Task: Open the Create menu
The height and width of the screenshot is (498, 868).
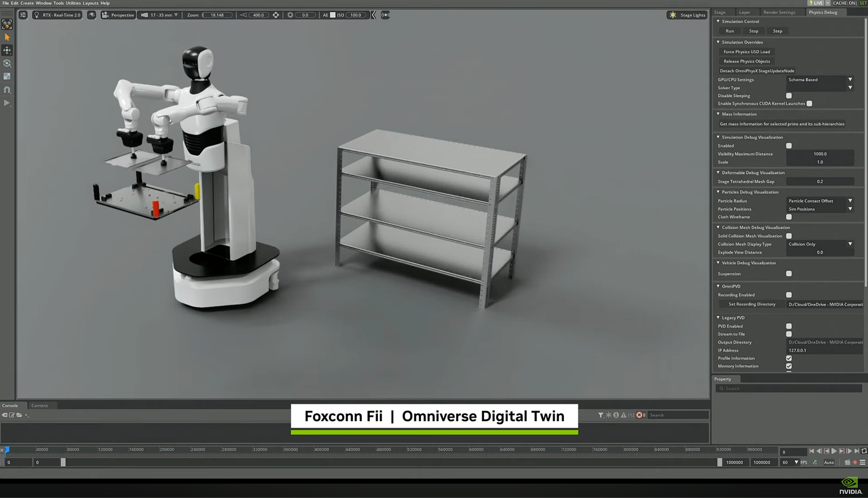Action: [x=27, y=3]
